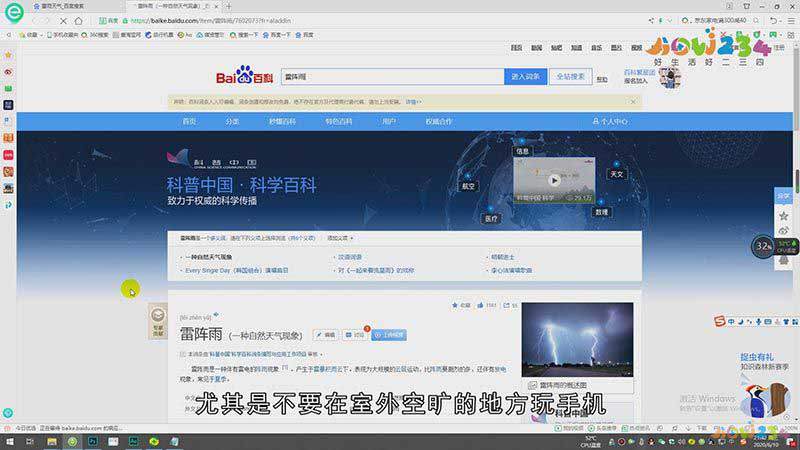Select the 医疗 node on globe
800x450 pixels.
point(491,218)
